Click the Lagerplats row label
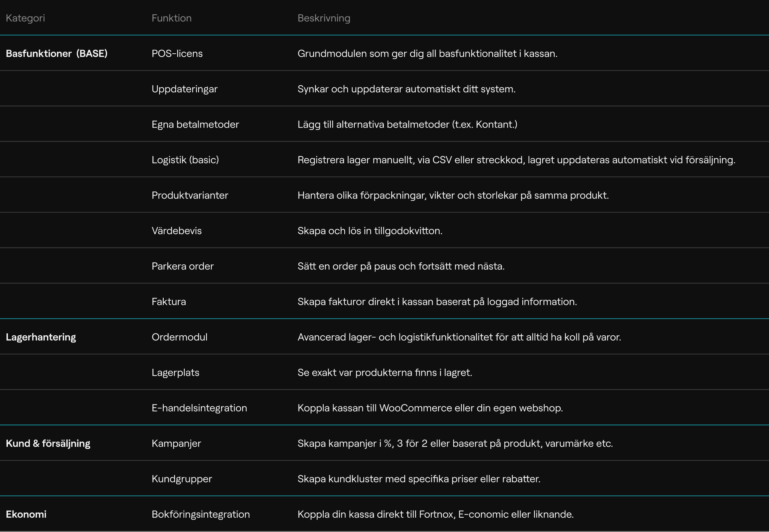 click(175, 372)
